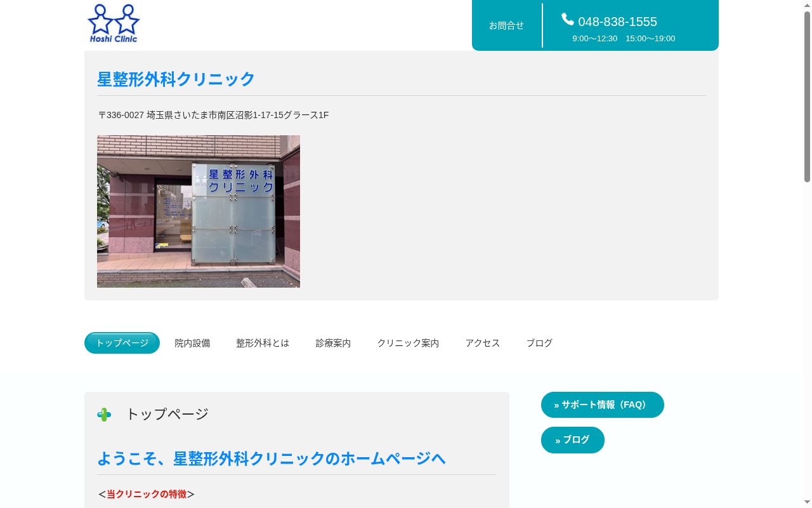Open the 診療案内 menu item
This screenshot has width=812, height=508.
[x=333, y=343]
